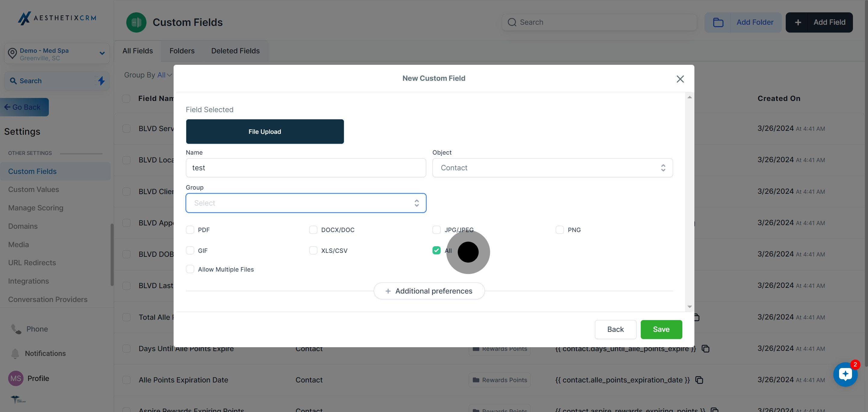Close the New Custom Field dialog

click(680, 79)
